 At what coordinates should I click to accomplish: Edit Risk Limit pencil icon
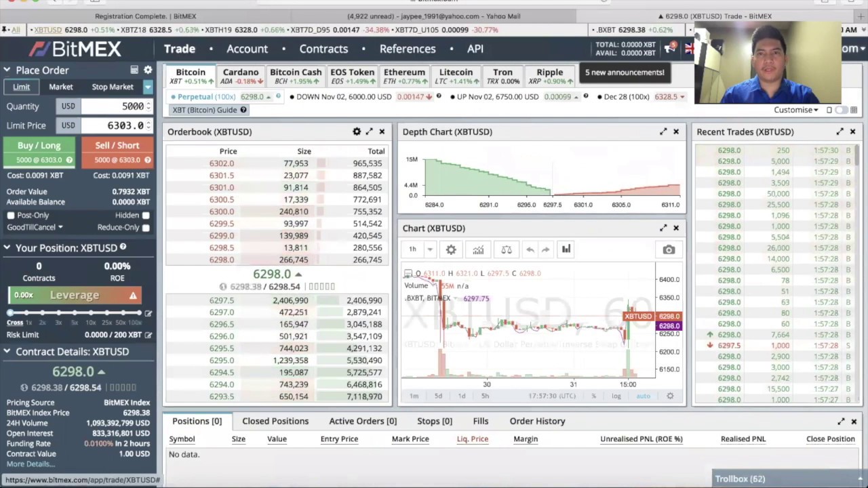click(x=149, y=335)
